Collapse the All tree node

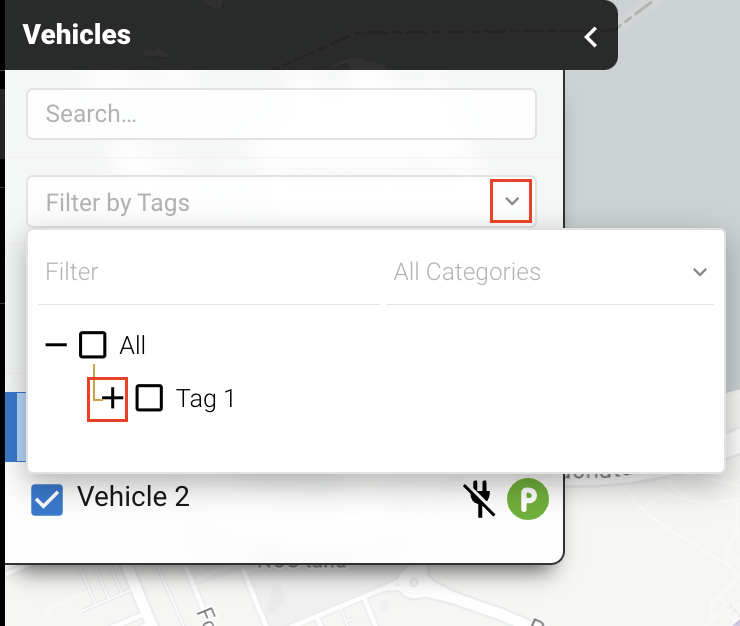(57, 346)
